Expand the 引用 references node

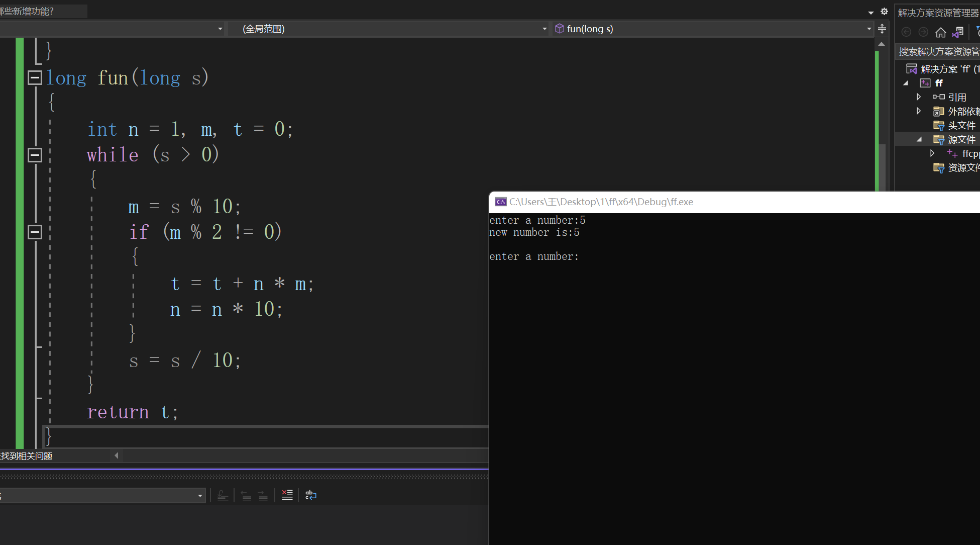click(919, 97)
